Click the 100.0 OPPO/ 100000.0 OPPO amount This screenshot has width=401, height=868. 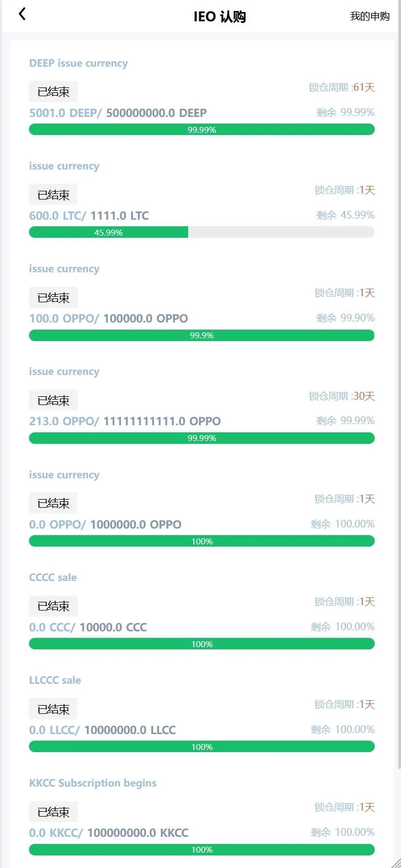[x=108, y=319]
